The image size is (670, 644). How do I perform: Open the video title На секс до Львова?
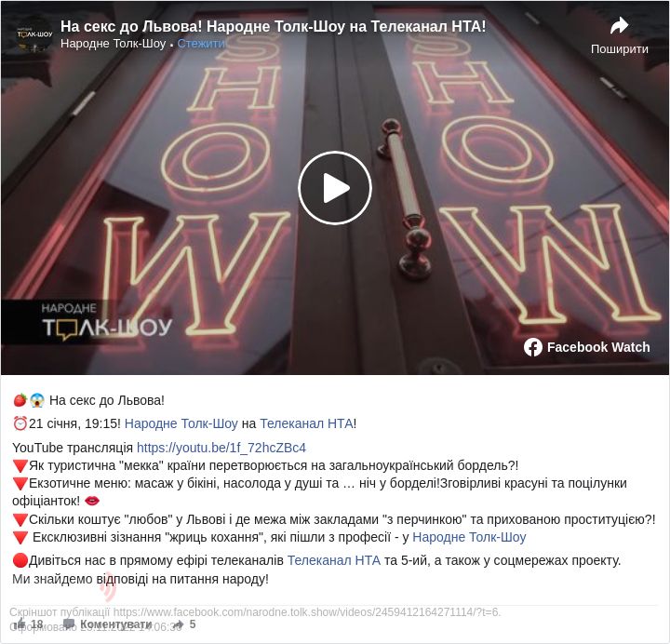(x=273, y=26)
